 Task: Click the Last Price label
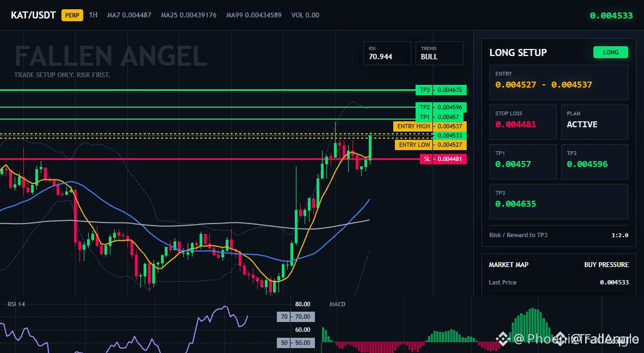pyautogui.click(x=503, y=282)
